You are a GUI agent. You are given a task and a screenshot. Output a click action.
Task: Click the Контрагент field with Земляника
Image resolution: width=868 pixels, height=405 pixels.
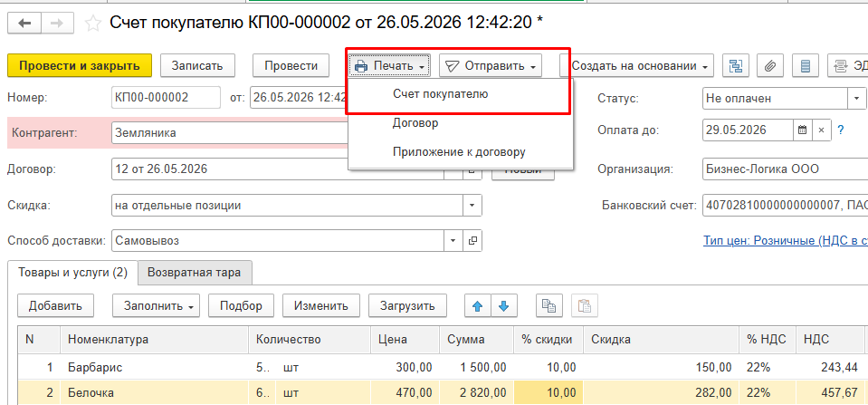pos(227,133)
